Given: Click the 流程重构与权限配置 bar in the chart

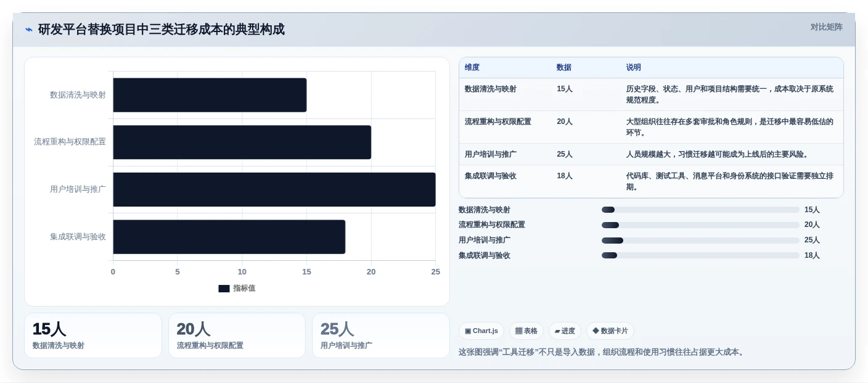Looking at the screenshot, I should (x=242, y=142).
